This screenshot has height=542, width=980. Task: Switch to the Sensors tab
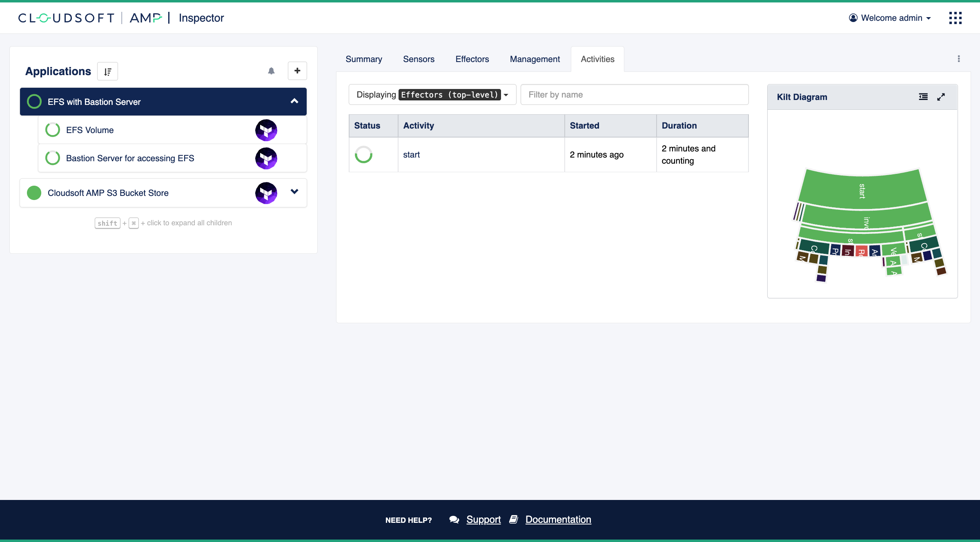(x=419, y=59)
